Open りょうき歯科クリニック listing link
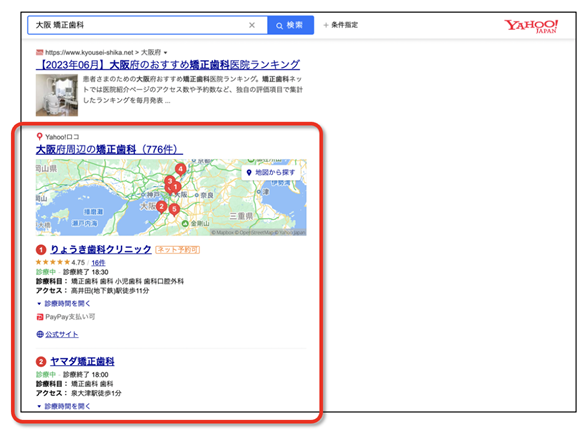This screenshot has height=436, width=586. 101,249
